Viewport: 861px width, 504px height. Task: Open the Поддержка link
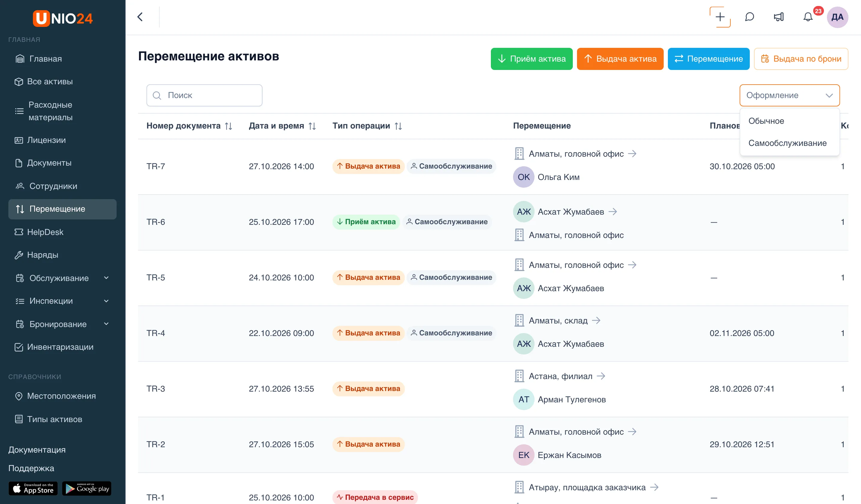click(31, 468)
